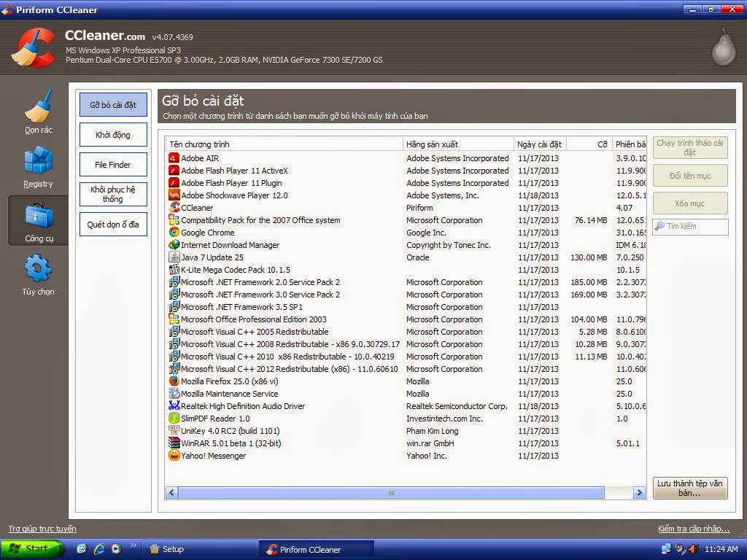Select the Adobe Flash Player 11 ActiveX icon
Image resolution: width=747 pixels, height=560 pixels.
pyautogui.click(x=174, y=170)
